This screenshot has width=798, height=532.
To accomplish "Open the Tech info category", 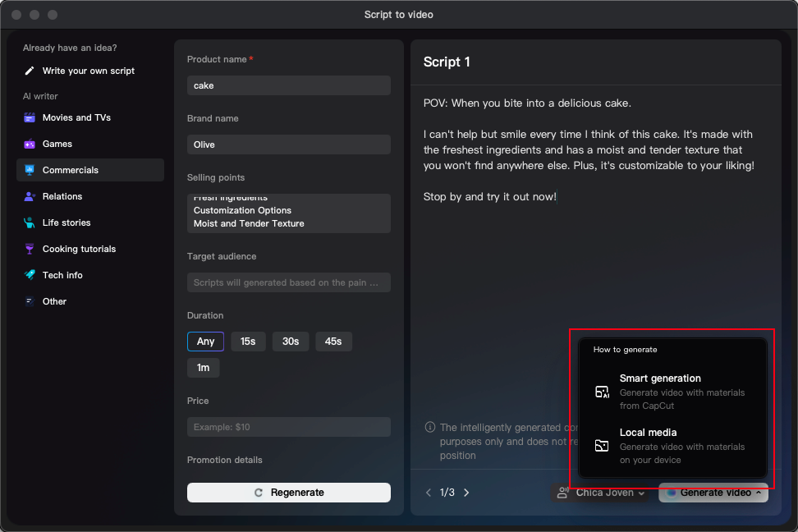I will coord(90,275).
